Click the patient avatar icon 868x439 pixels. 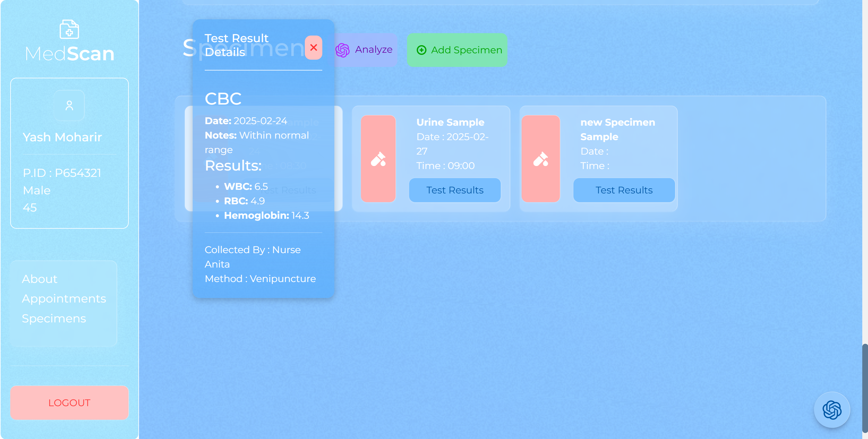(x=69, y=105)
